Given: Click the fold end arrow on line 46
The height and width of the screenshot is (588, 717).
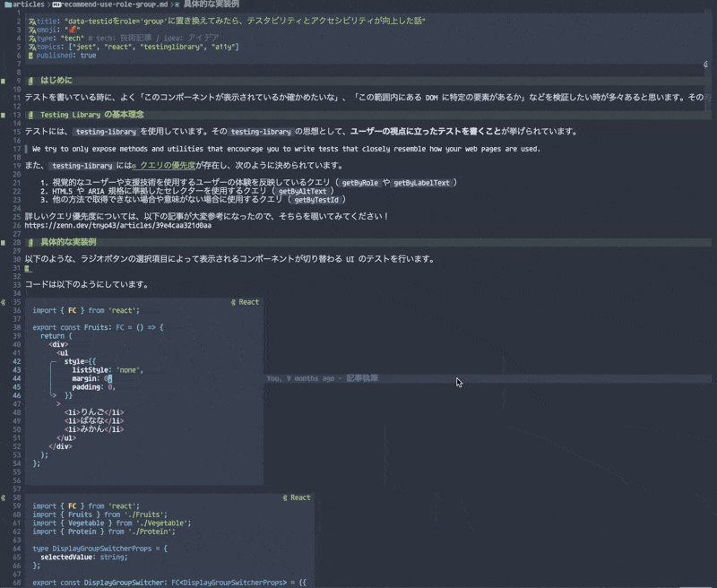Looking at the screenshot, I should point(54,395).
